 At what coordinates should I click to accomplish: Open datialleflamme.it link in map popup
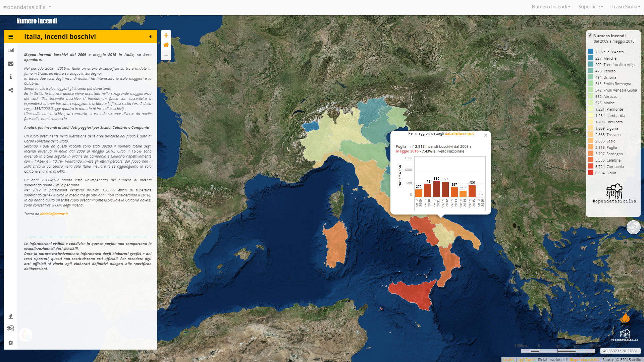[459, 133]
